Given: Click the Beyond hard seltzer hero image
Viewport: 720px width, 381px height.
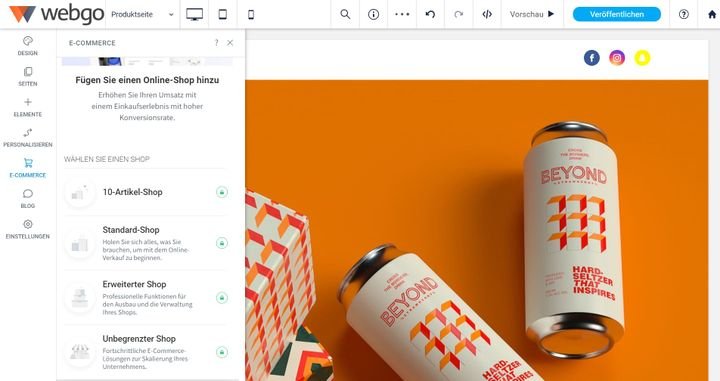Looking at the screenshot, I should click(x=477, y=230).
